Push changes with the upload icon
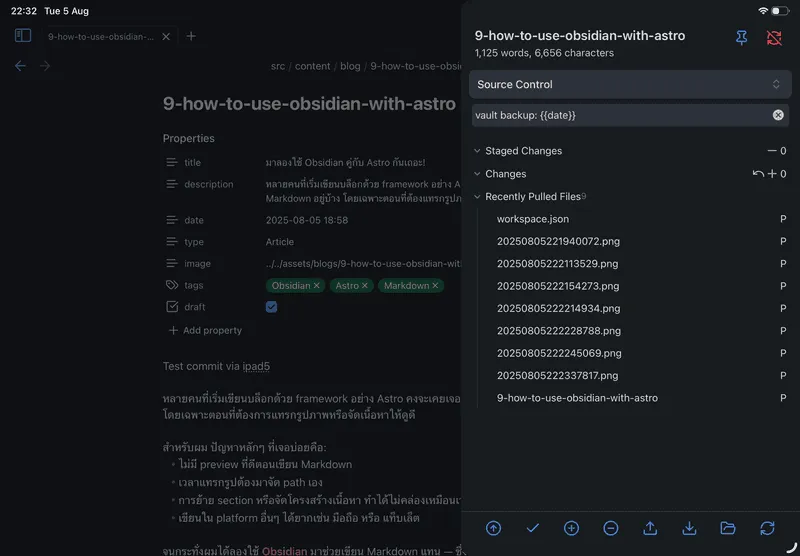The height and width of the screenshot is (556, 800). pos(649,528)
